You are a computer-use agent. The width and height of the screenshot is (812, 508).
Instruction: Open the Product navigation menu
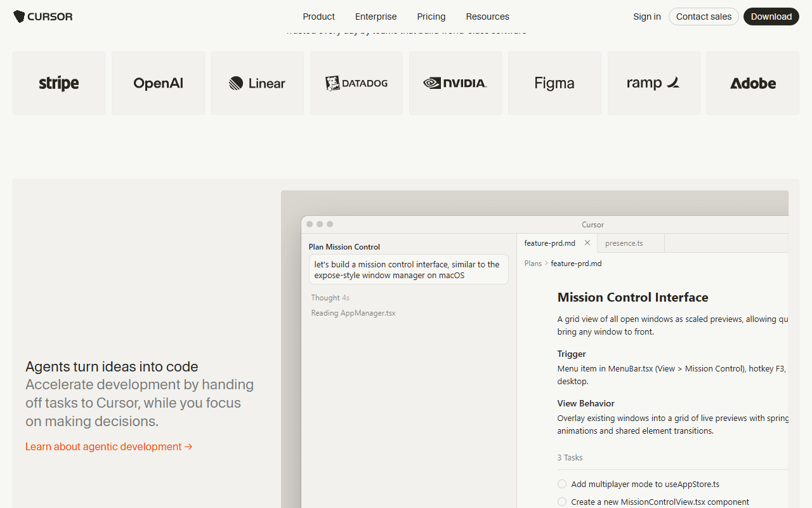(319, 17)
